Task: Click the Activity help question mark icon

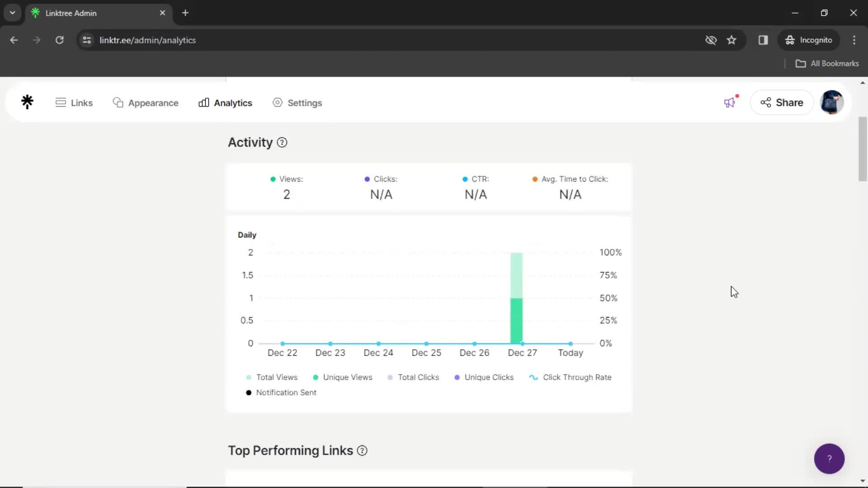Action: pyautogui.click(x=282, y=142)
